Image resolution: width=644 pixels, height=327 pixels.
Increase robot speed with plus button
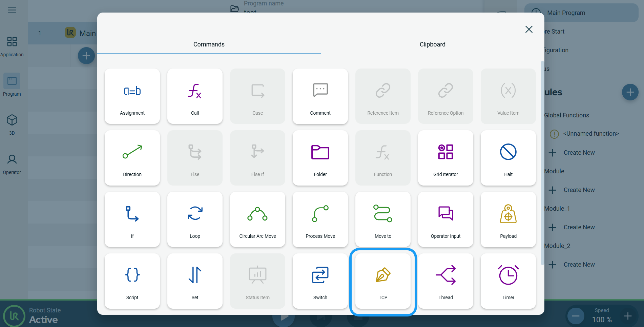point(627,316)
